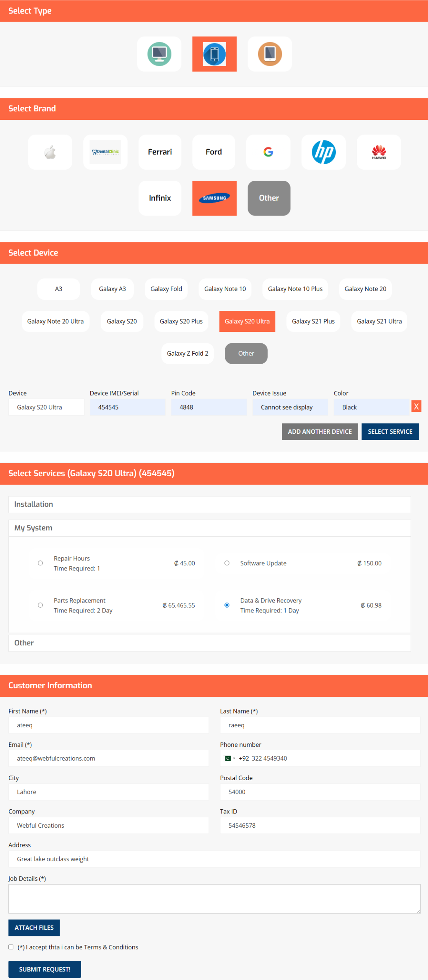Pick the Galaxy S21 Plus device
Viewport: 428px width, 980px height.
tap(313, 321)
